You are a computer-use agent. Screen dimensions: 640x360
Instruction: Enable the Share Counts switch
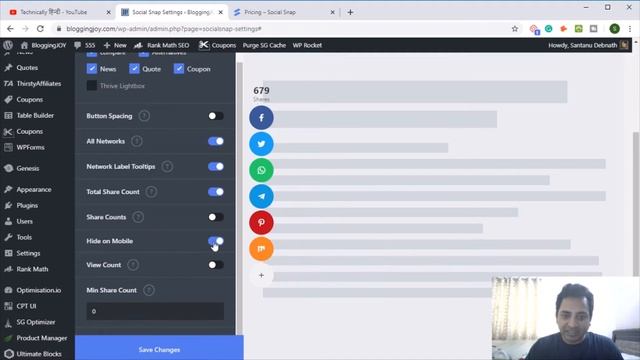click(216, 217)
